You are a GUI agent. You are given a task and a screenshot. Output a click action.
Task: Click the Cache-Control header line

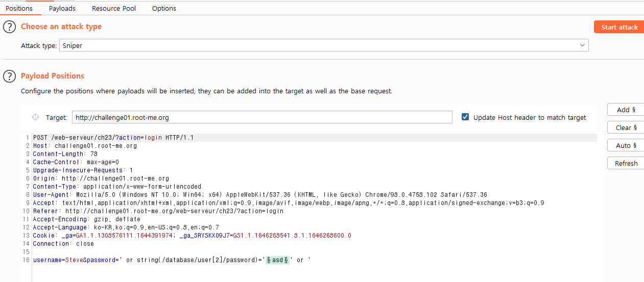pyautogui.click(x=76, y=162)
